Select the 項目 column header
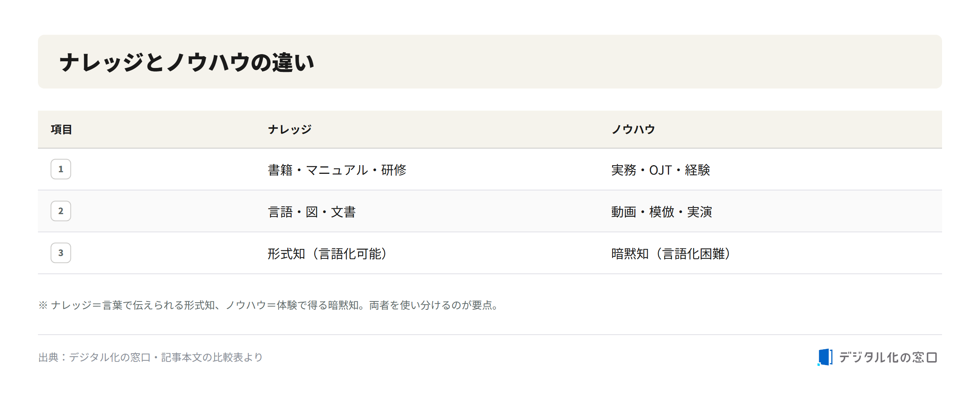The height and width of the screenshot is (403, 980). pyautogui.click(x=61, y=130)
